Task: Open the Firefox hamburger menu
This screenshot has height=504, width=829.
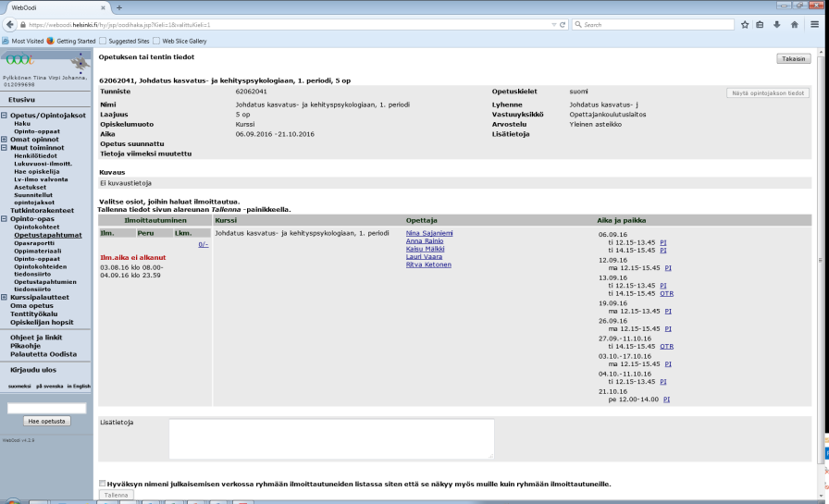Action: click(x=815, y=24)
